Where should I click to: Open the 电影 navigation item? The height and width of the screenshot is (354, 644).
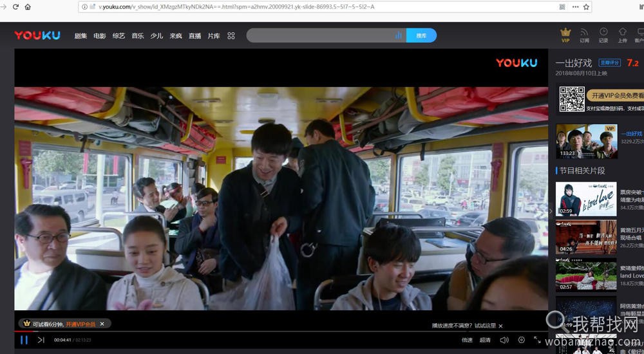(x=100, y=36)
